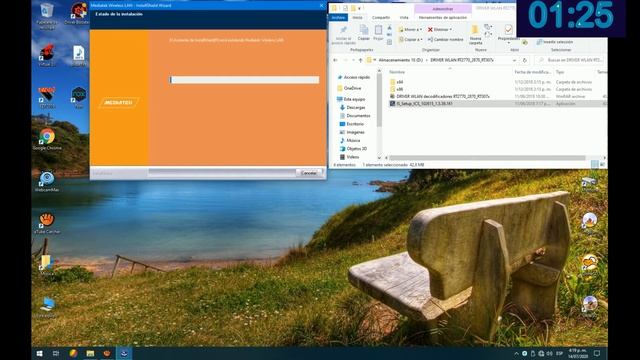Open Task View on taskbar

pos(56,353)
